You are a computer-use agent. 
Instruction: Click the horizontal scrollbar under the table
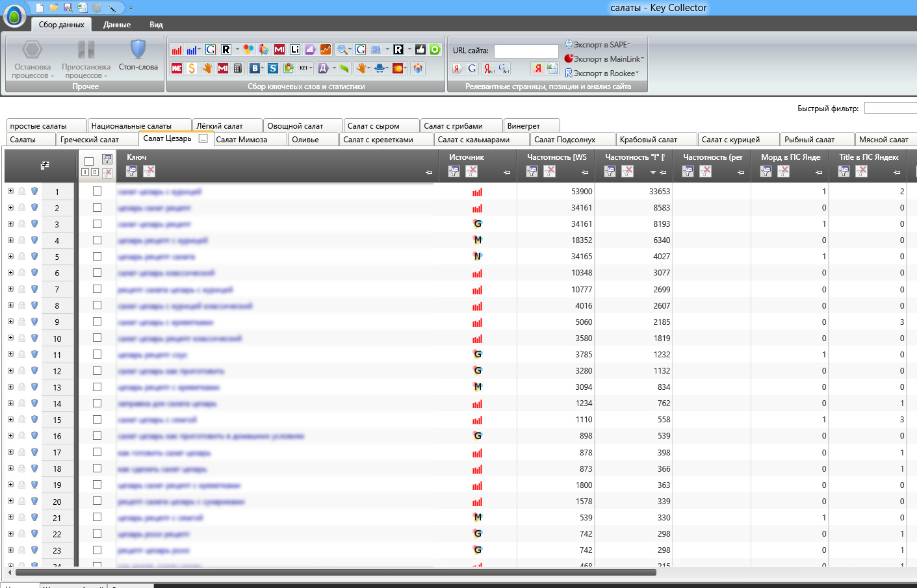tap(336, 572)
